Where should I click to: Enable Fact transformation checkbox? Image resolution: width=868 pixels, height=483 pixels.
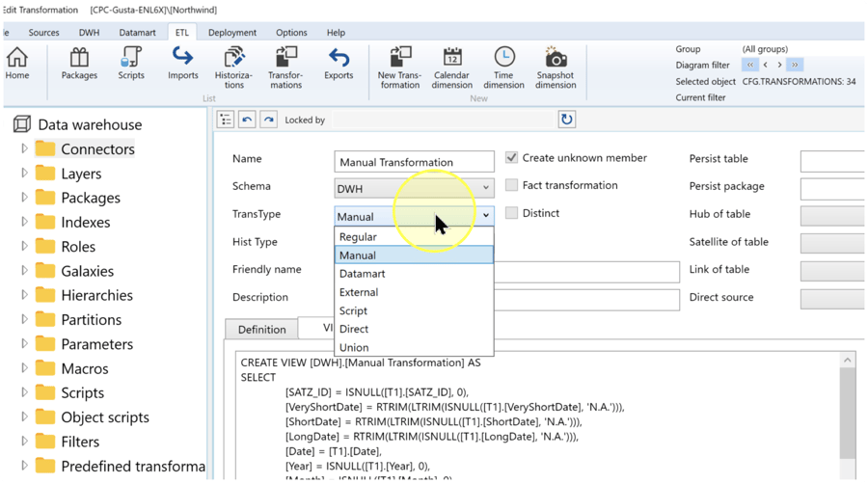pyautogui.click(x=511, y=185)
